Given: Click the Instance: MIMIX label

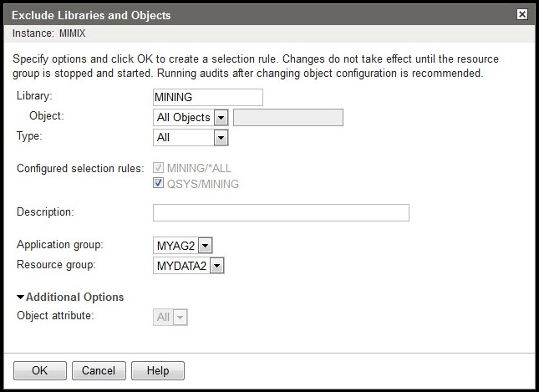Looking at the screenshot, I should click(49, 33).
